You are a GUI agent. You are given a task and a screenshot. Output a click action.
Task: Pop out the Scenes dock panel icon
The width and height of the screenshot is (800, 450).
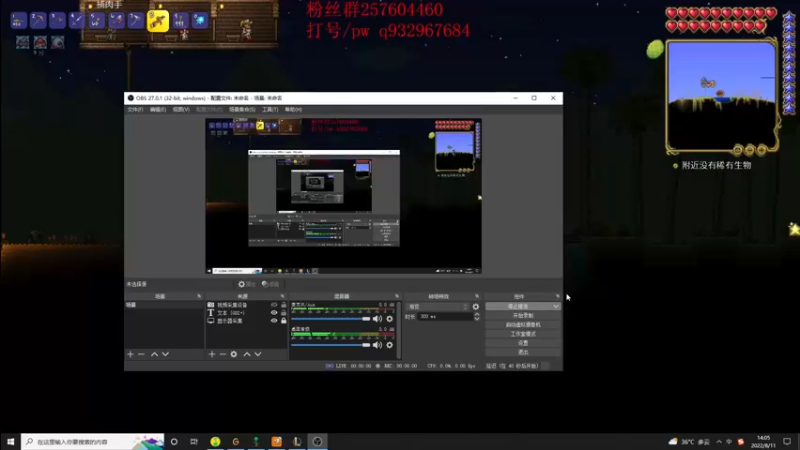[x=199, y=296]
